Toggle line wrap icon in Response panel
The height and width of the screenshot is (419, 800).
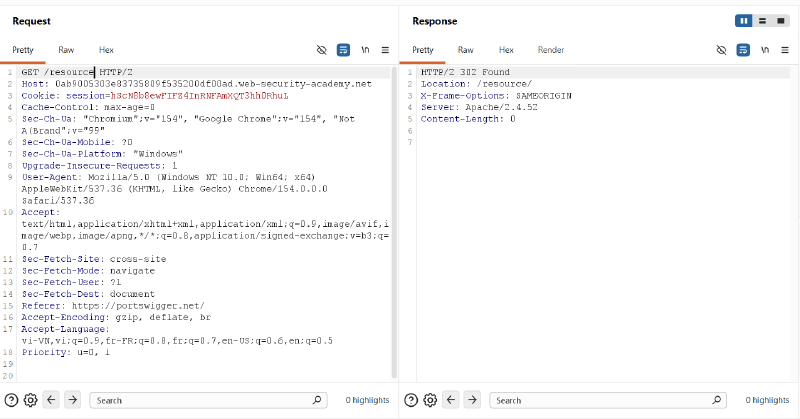743,50
